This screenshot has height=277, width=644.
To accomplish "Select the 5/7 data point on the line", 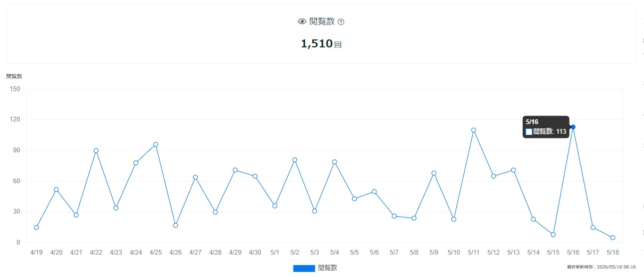I will pos(394,216).
